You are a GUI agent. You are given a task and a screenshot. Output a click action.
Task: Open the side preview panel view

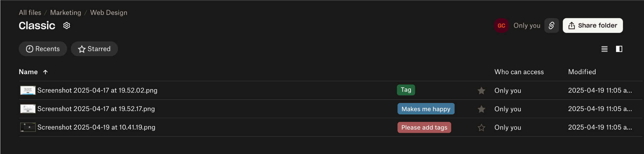point(619,49)
